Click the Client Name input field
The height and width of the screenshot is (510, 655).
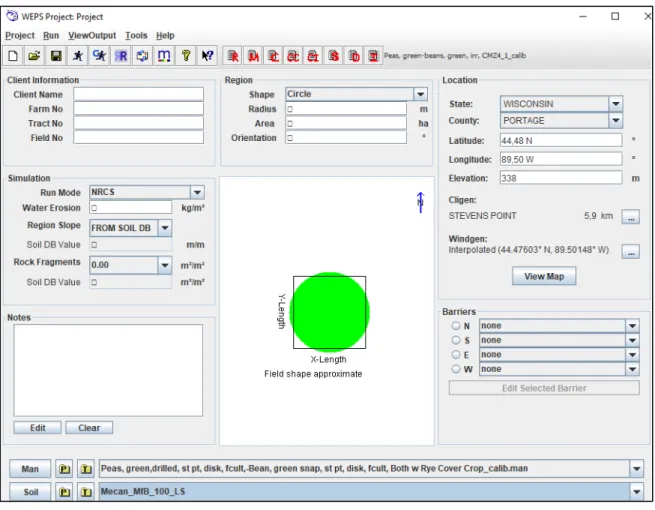[139, 94]
